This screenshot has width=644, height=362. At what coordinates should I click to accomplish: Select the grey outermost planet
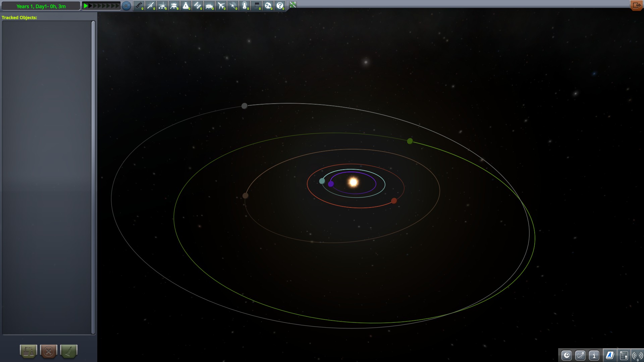tap(245, 106)
